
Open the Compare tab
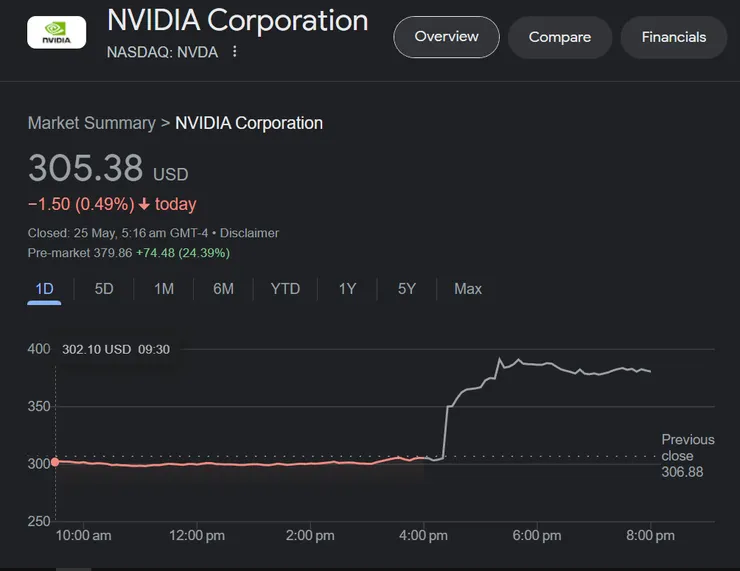(x=559, y=37)
